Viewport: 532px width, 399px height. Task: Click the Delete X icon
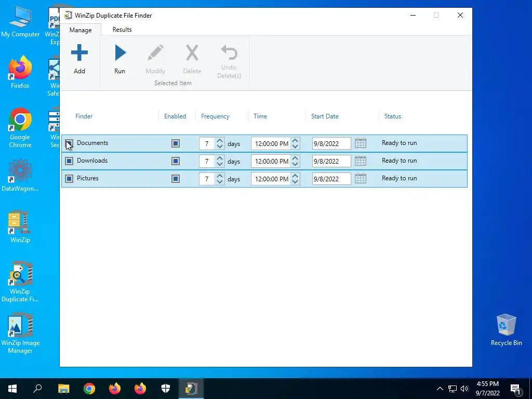click(192, 52)
